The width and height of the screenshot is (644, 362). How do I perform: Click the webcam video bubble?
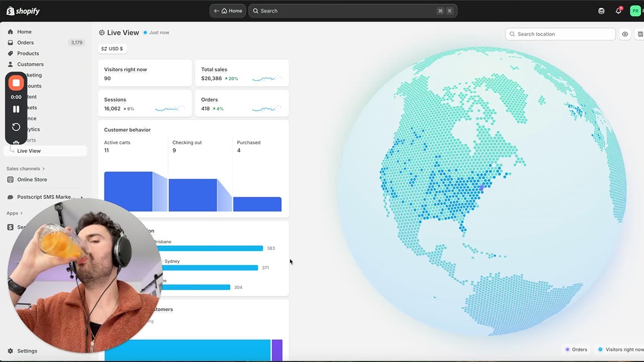[85, 276]
